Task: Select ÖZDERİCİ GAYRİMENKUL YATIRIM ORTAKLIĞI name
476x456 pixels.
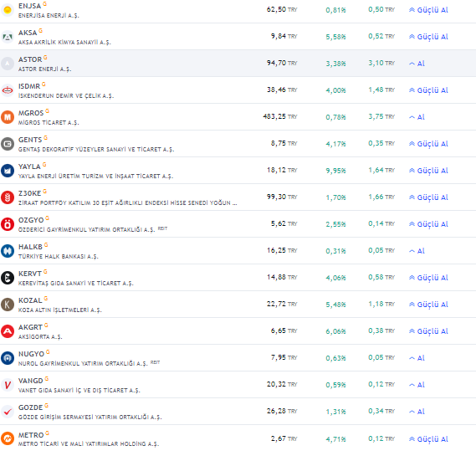Action: point(86,230)
